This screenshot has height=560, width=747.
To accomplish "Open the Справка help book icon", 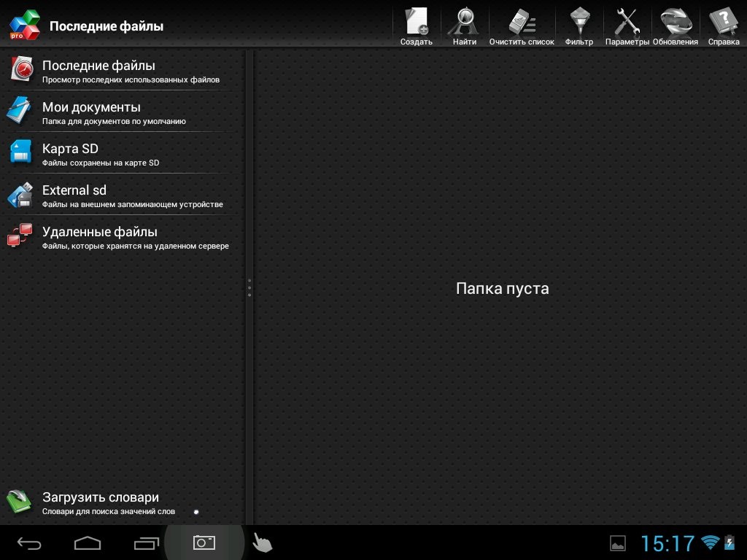I will pyautogui.click(x=723, y=26).
